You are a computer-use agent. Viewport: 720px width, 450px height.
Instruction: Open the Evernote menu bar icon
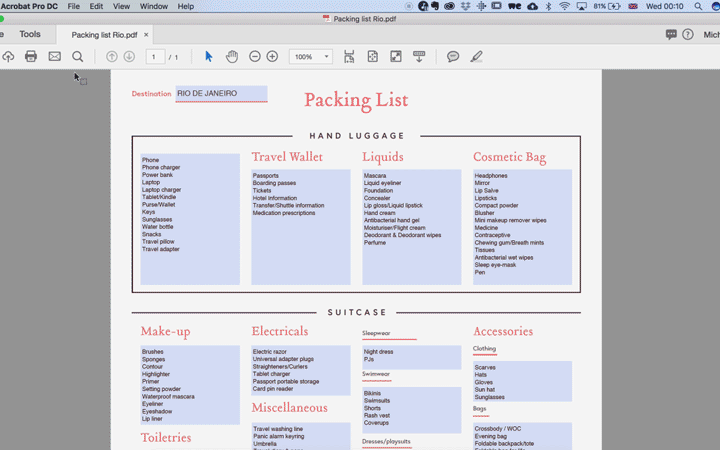(434, 6)
